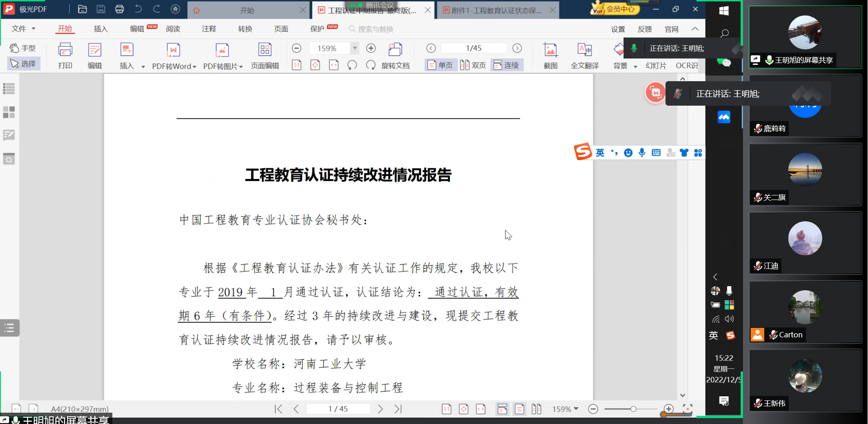Click the zoom in plus icon in the ribbon
The height and width of the screenshot is (424, 868).
click(371, 48)
